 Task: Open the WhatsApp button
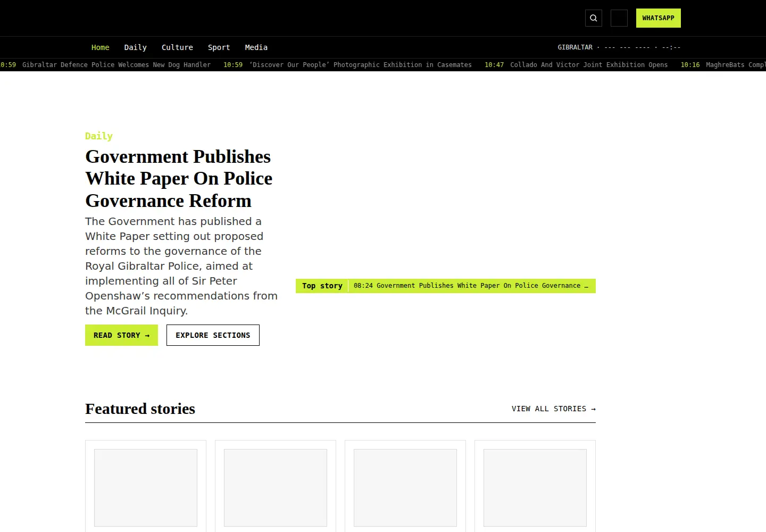tap(659, 18)
